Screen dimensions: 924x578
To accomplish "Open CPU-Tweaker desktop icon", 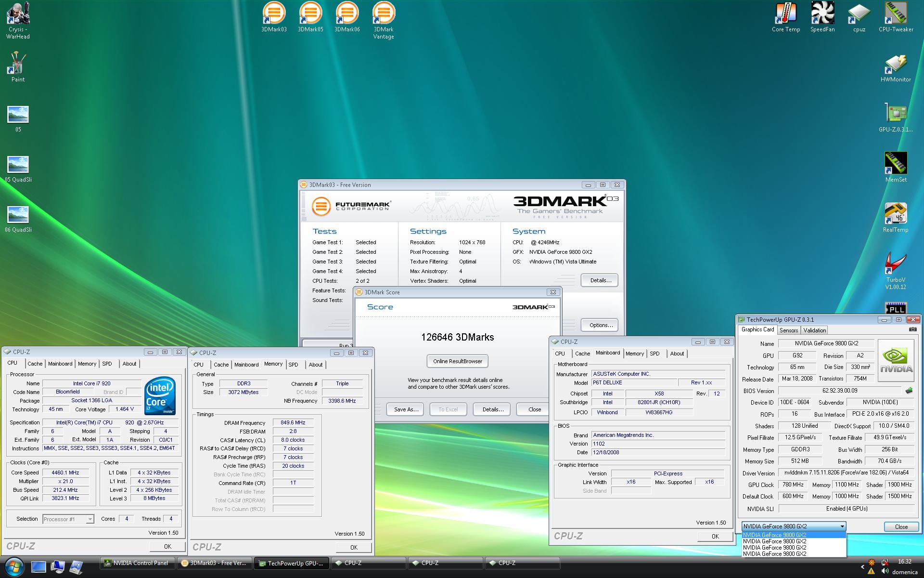I will 896,17.
